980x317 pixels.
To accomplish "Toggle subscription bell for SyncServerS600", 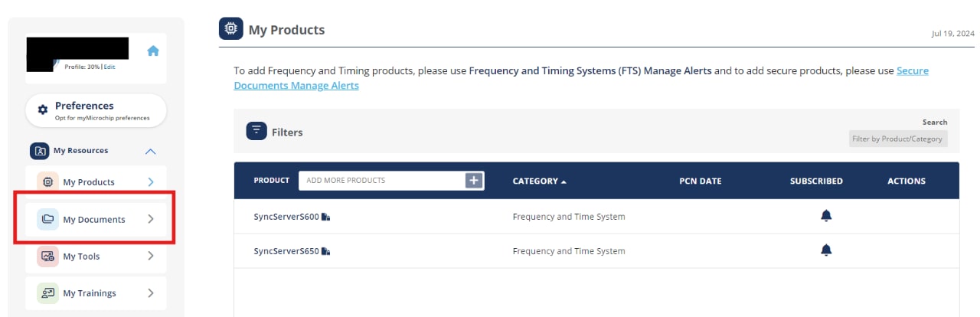I will (x=826, y=216).
